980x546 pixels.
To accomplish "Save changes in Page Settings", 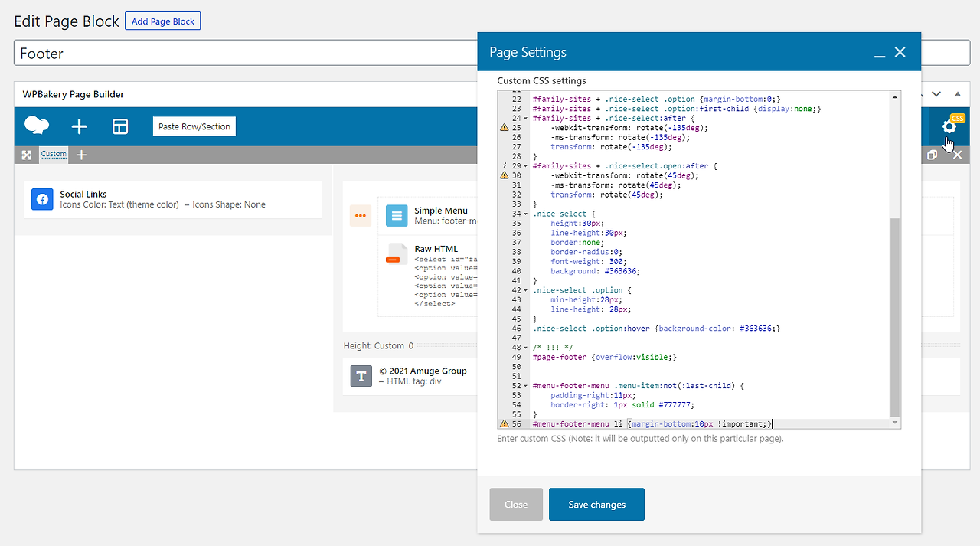I will pyautogui.click(x=596, y=504).
